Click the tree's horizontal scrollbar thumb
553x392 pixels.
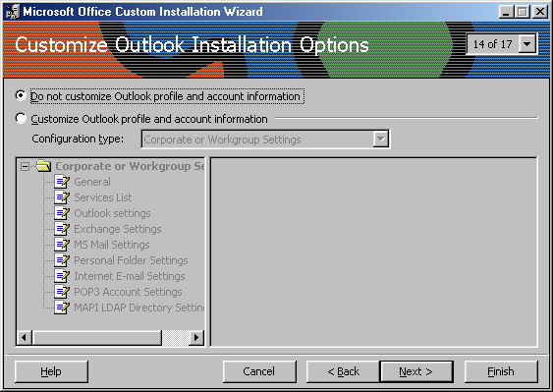tap(97, 338)
